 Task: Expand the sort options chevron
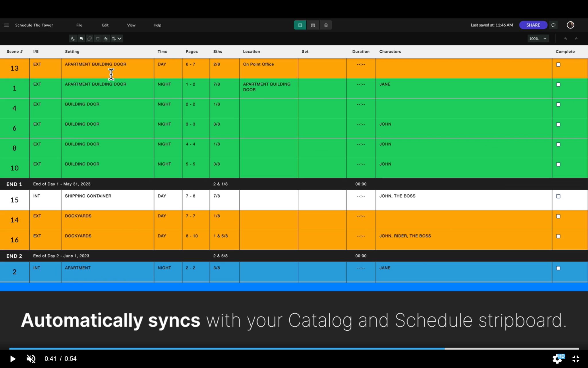point(120,39)
